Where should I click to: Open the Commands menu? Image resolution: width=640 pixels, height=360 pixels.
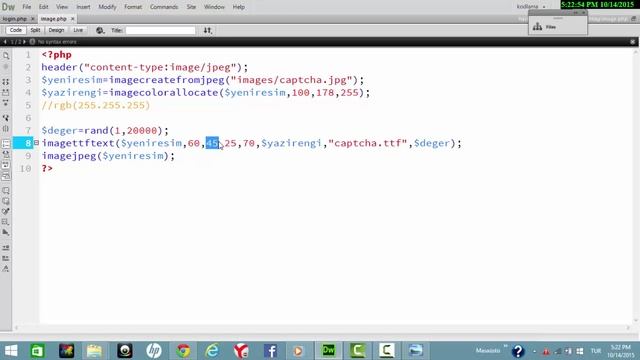[164, 7]
